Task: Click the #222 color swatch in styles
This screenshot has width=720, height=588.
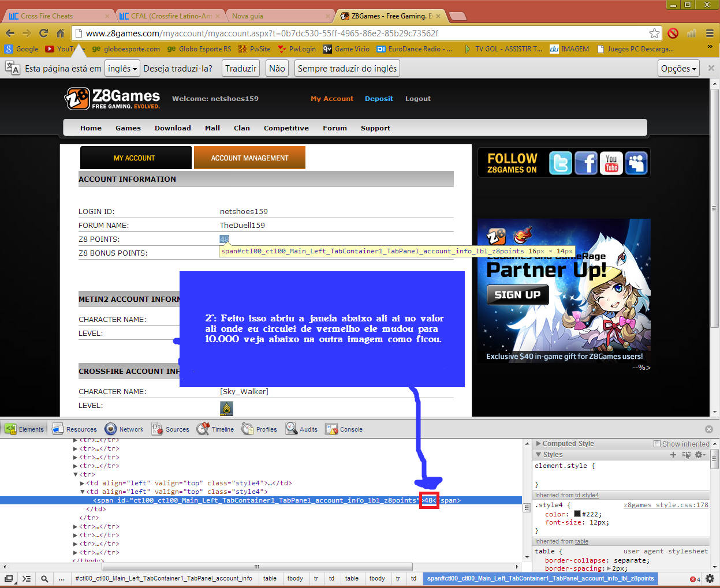Action: tap(577, 514)
